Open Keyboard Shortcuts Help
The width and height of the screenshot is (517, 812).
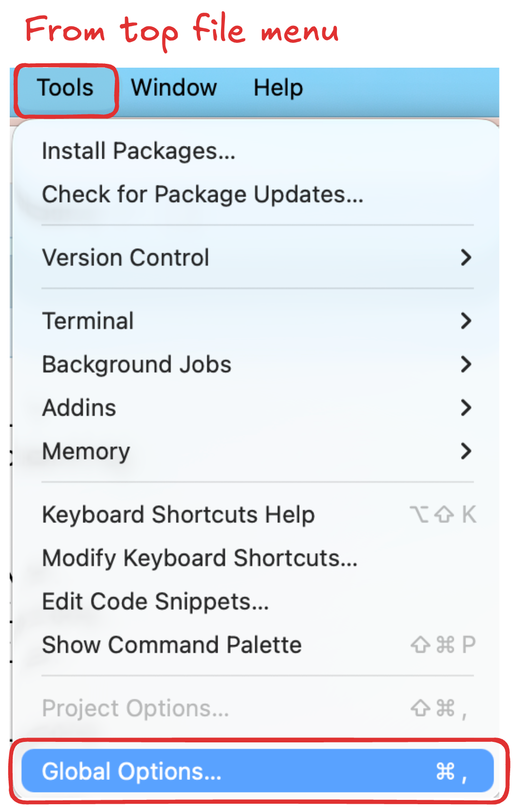tap(178, 514)
